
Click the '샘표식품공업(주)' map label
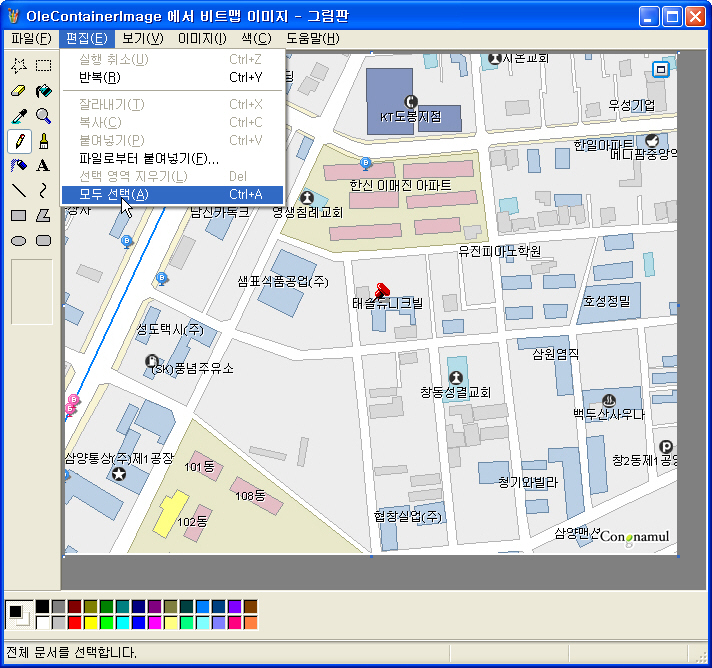(283, 282)
